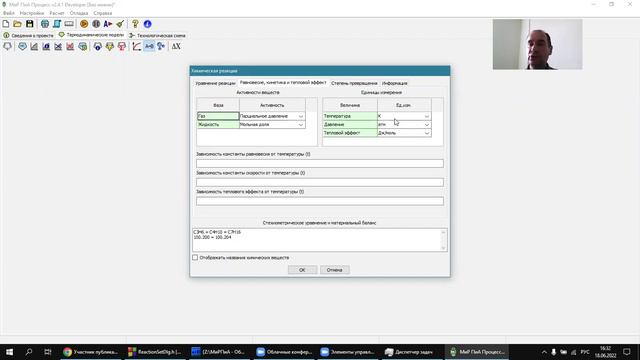Viewport: 640px width, 360px height.
Task: Select the Жидкость phase cell
Action: (x=218, y=124)
